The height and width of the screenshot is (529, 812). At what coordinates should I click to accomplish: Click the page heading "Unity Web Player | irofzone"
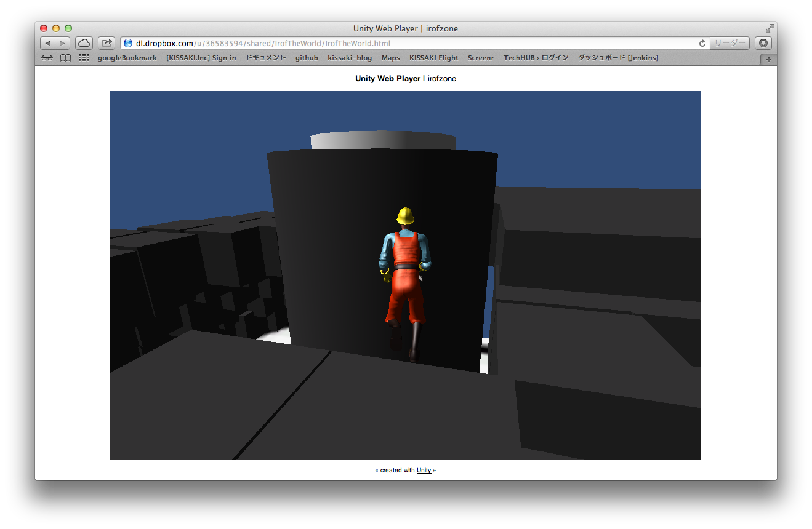pyautogui.click(x=406, y=79)
